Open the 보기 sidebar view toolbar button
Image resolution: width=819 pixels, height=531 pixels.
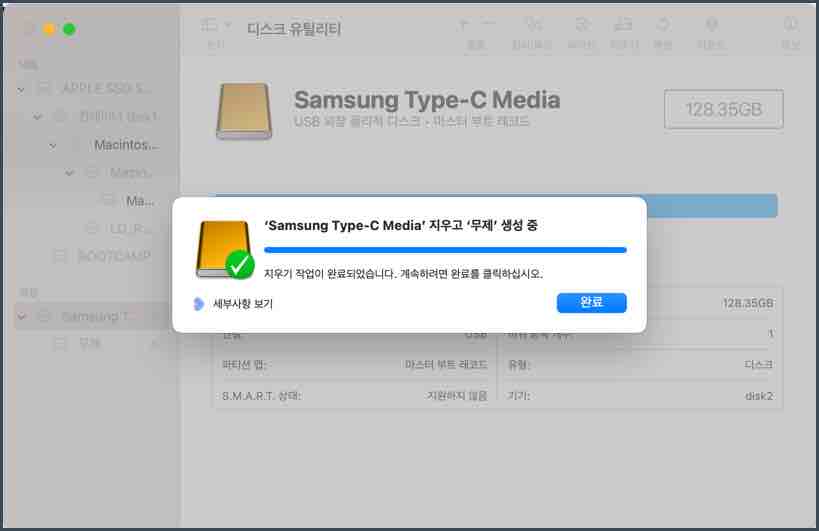[209, 25]
